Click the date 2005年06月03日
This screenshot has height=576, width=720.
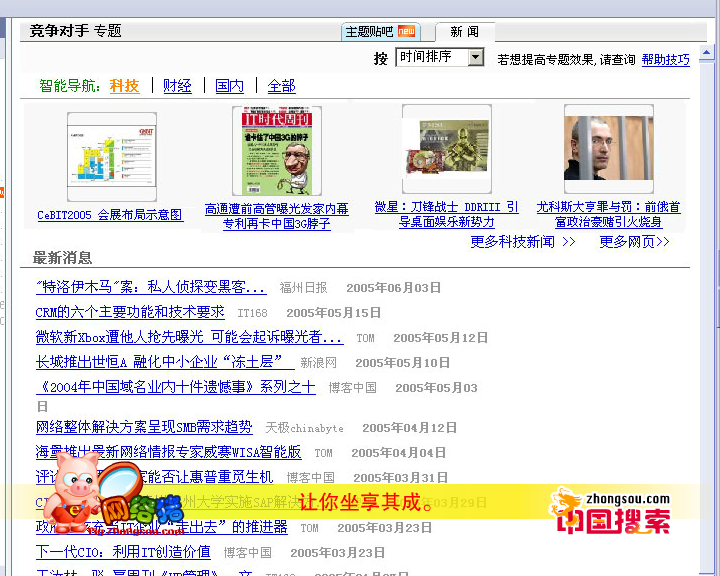(394, 288)
